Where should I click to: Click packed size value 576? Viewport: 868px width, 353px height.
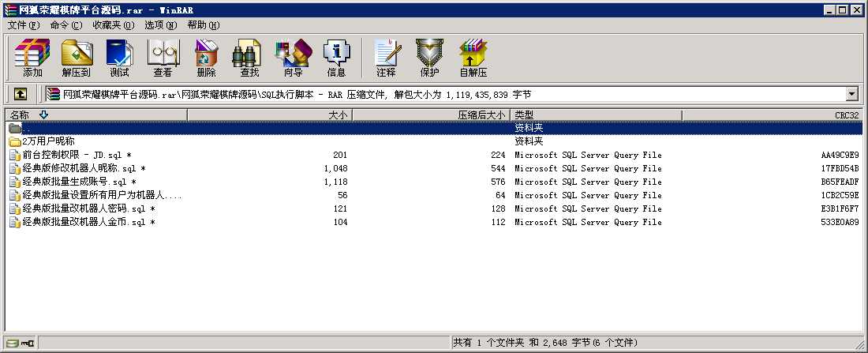(498, 182)
